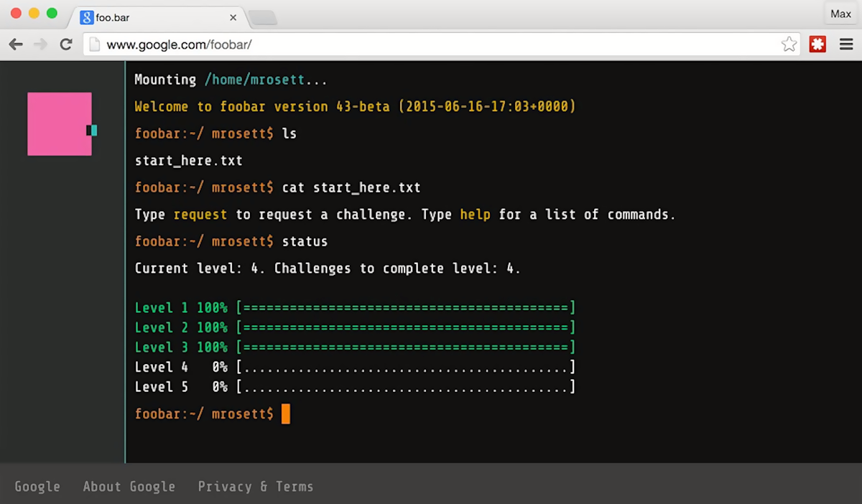Image resolution: width=862 pixels, height=504 pixels.
Task: Click the page icon in address bar
Action: pyautogui.click(x=93, y=45)
